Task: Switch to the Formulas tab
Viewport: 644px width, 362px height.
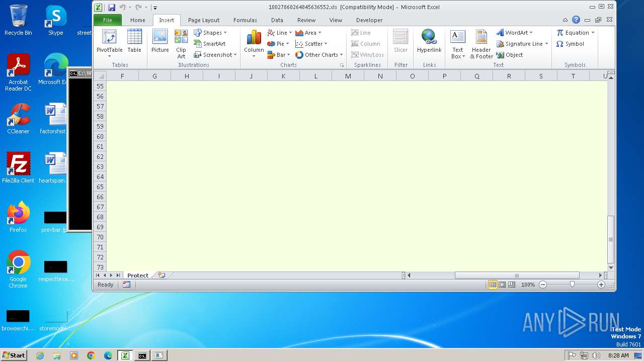Action: click(245, 20)
